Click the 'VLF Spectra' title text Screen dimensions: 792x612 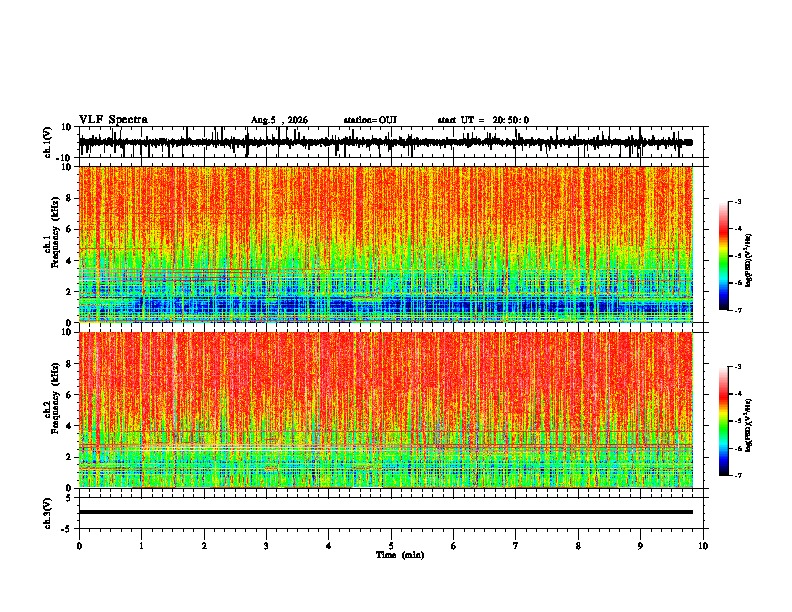click(x=113, y=120)
